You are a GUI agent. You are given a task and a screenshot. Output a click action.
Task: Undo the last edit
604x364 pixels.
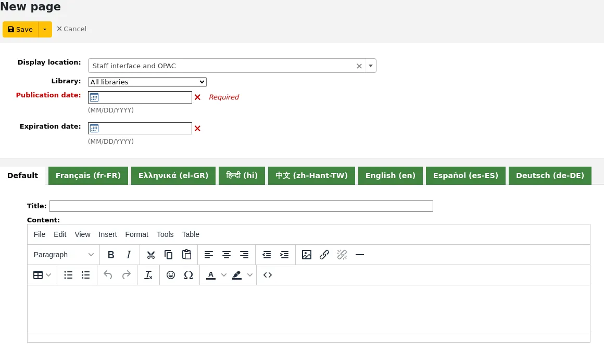108,275
